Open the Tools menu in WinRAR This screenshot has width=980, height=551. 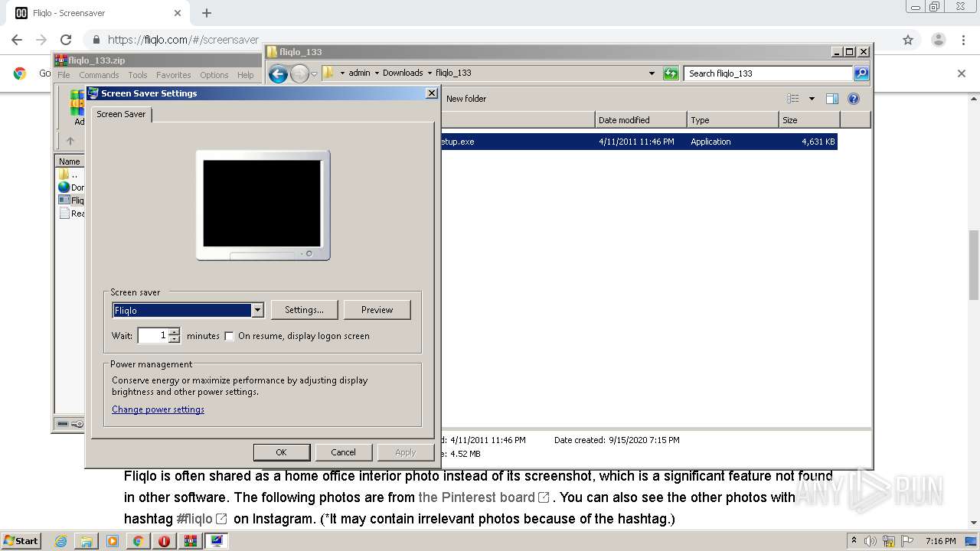click(138, 75)
